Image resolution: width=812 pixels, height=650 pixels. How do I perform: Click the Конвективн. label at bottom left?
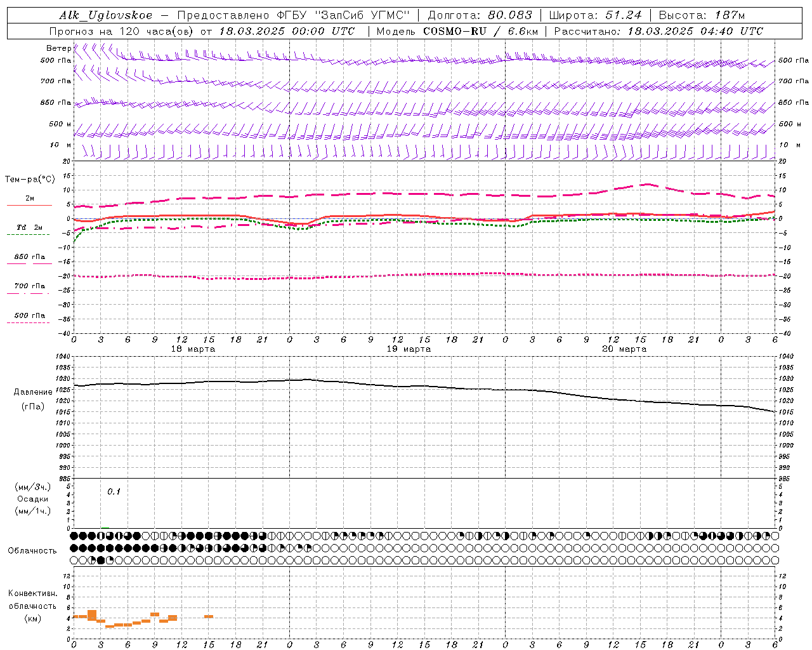(x=32, y=594)
